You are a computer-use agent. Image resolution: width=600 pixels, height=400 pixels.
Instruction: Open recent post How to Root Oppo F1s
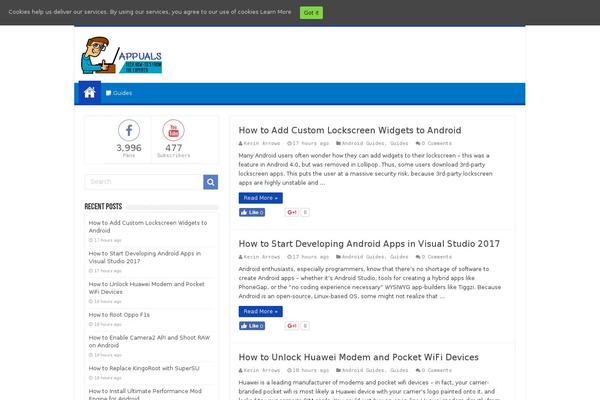(x=119, y=315)
